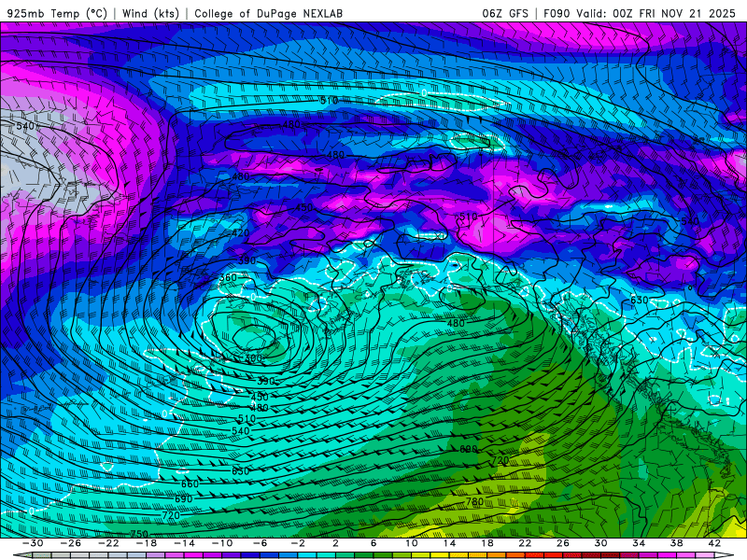
Task: Click the 22 color scale label
Action: 525,543
